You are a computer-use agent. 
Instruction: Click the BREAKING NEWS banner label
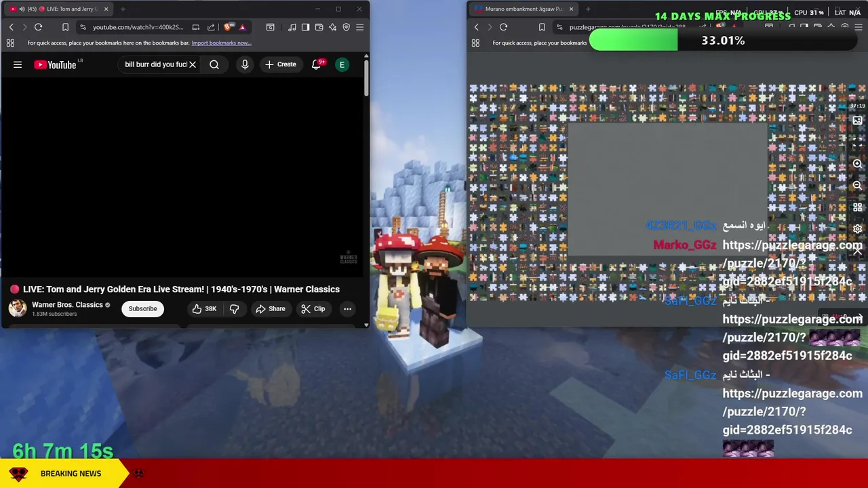pos(71,474)
